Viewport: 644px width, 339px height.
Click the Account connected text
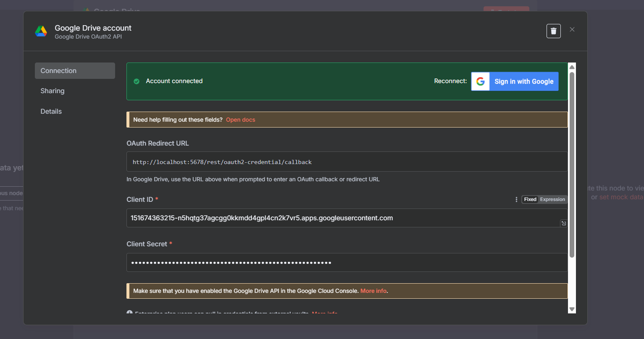point(174,81)
